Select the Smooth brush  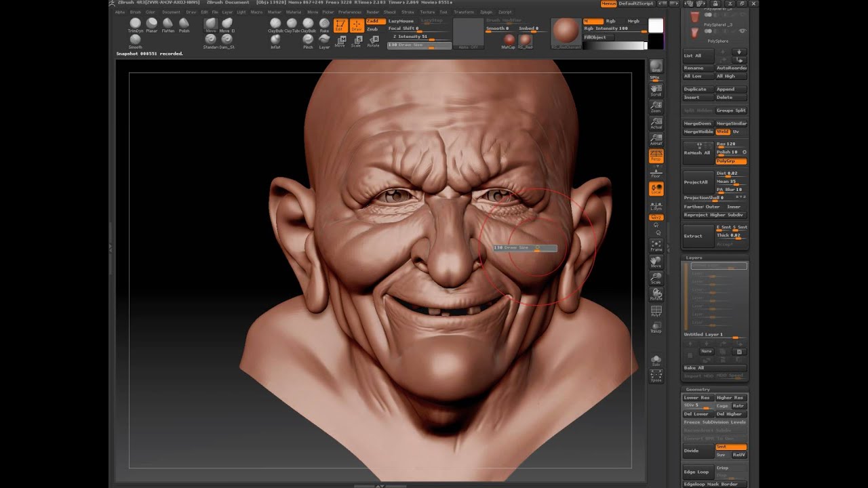(135, 41)
